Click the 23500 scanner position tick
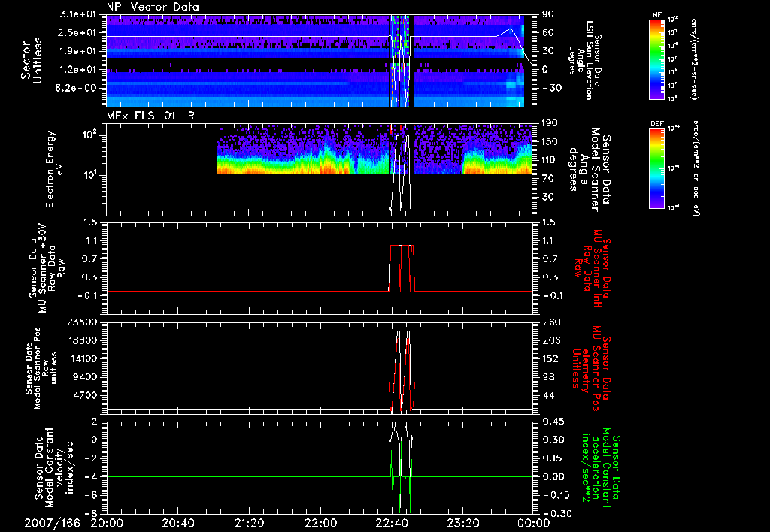 click(83, 322)
